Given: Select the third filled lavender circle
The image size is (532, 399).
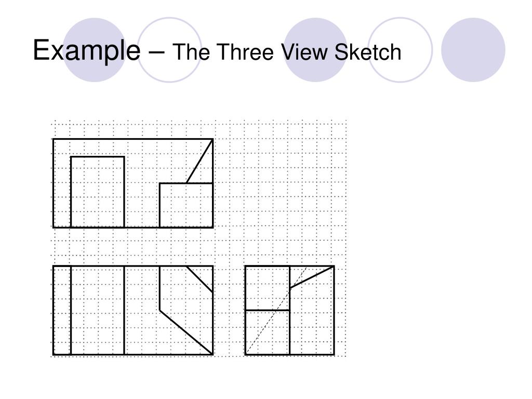Looking at the screenshot, I should (315, 49).
